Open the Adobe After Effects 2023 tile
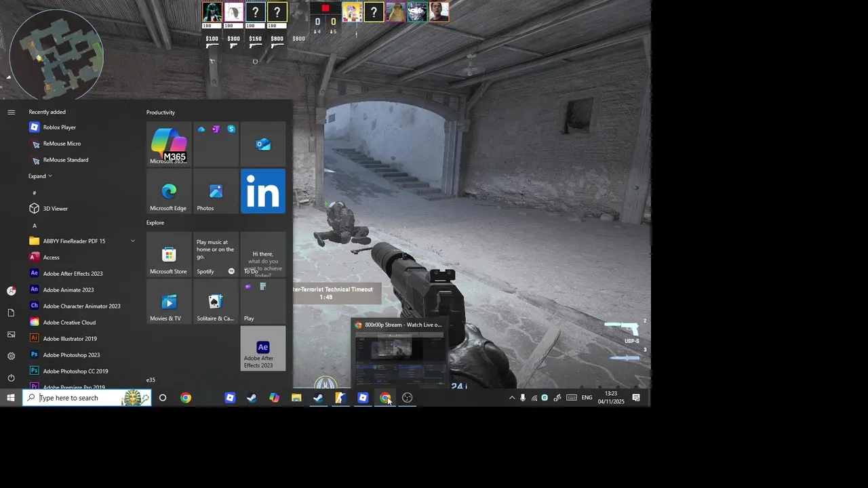Screen dimensions: 868x488 263,348
